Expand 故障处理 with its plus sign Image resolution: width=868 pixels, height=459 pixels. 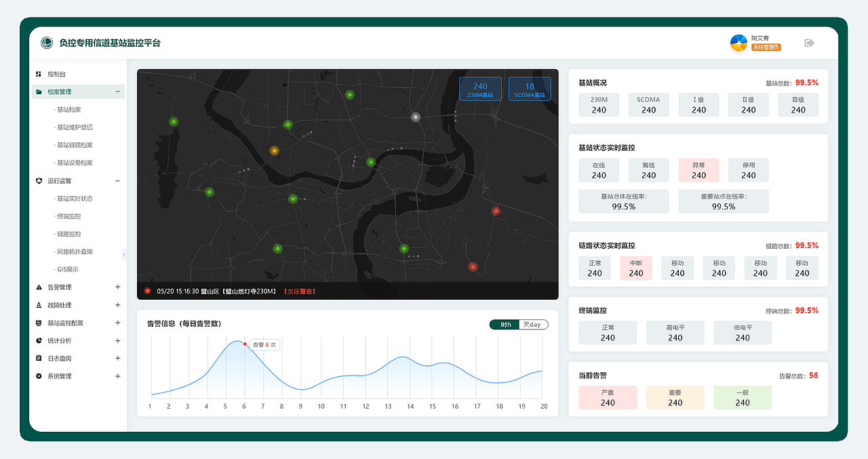(117, 305)
